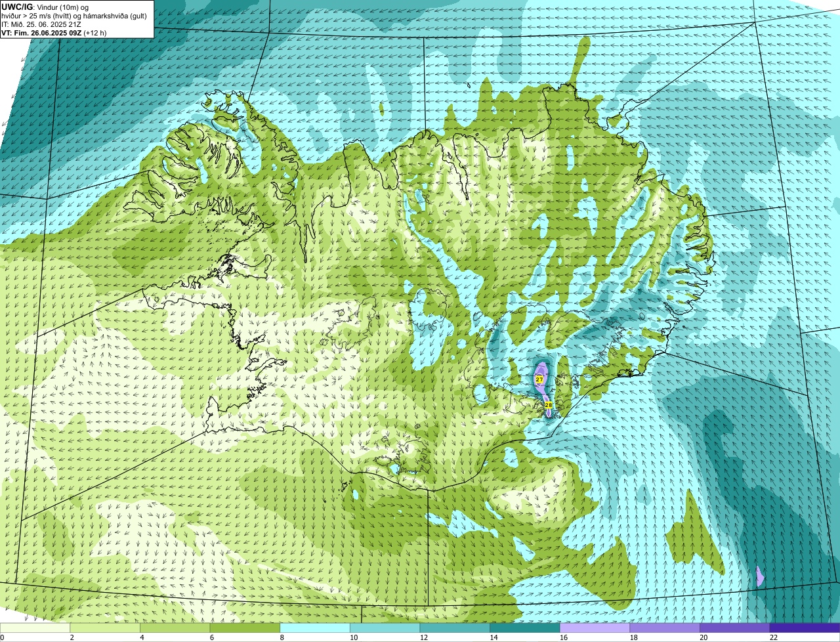
Task: Click the legend scale value '10'
Action: coord(354,637)
